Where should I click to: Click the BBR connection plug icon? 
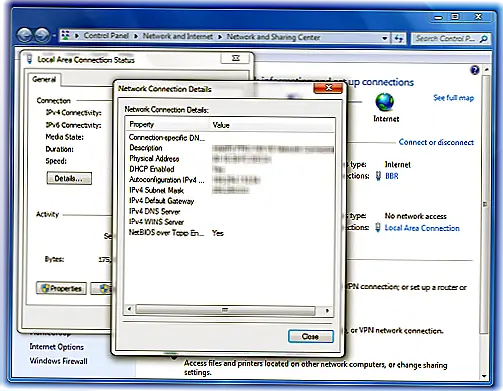coord(378,176)
